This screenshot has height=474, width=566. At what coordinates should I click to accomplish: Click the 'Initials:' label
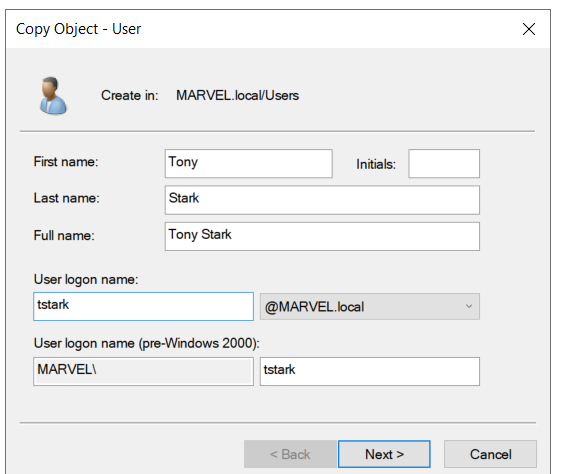point(376,164)
